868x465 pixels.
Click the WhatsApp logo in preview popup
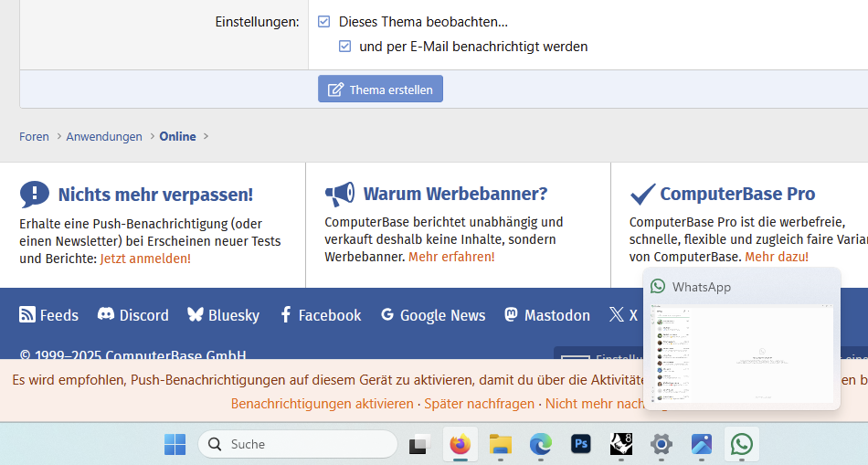[x=658, y=286]
